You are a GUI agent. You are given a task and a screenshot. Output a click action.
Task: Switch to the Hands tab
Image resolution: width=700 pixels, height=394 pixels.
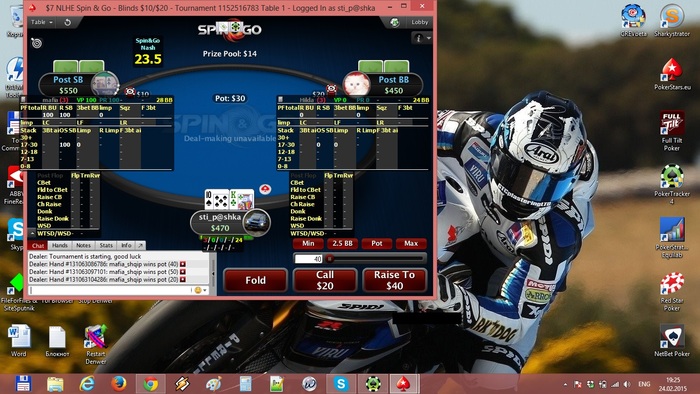coord(59,245)
